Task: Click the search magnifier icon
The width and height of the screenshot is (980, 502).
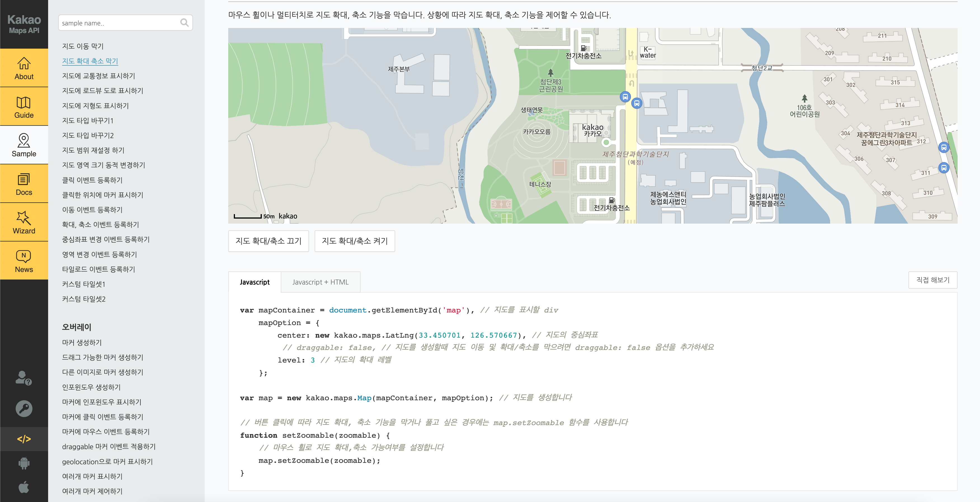Action: 185,23
